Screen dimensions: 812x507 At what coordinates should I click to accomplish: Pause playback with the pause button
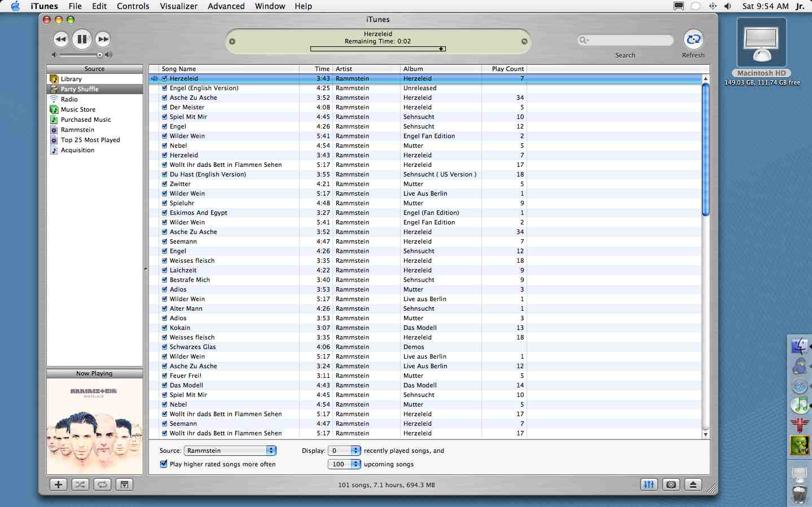point(82,39)
